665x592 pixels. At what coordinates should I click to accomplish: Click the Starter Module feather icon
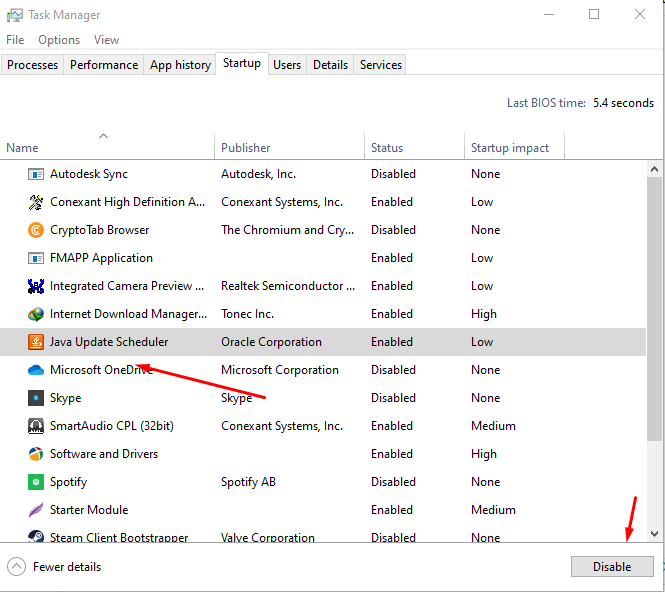[x=36, y=510]
